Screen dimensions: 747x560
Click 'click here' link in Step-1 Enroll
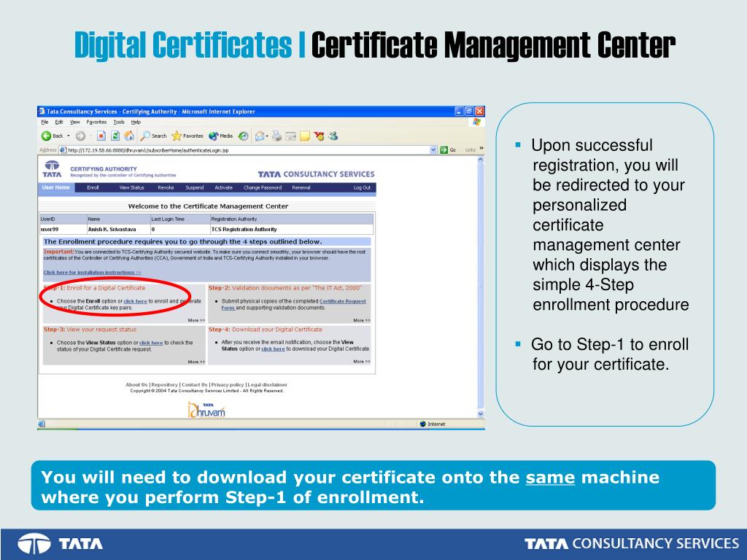[135, 301]
